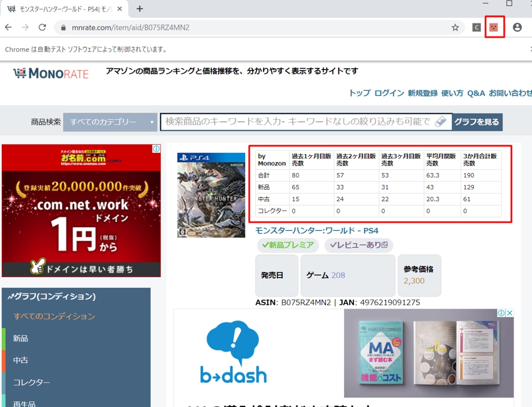The width and height of the screenshot is (532, 407).
Task: Click the ゲーム 208 ranking box
Action: pos(348,275)
